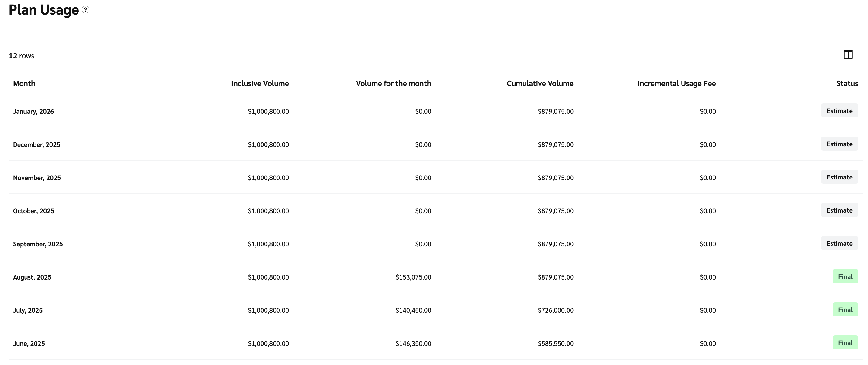The image size is (868, 365).
Task: Click the Plan Usage page heading
Action: 44,10
